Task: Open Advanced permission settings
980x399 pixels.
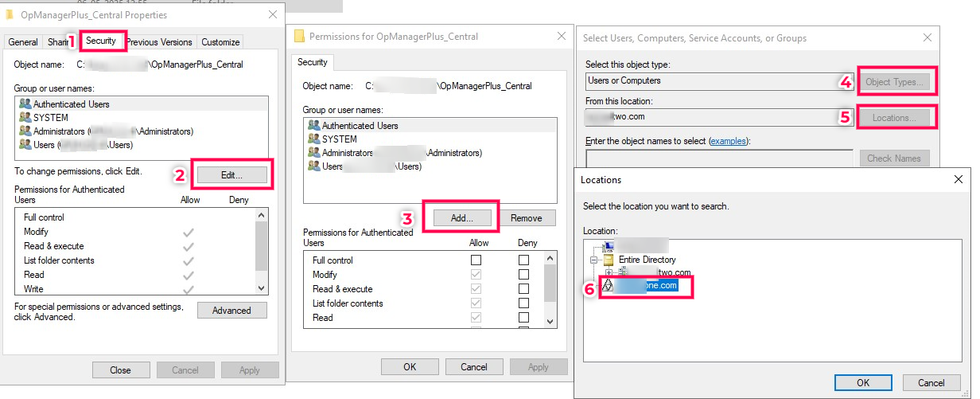Action: [231, 311]
